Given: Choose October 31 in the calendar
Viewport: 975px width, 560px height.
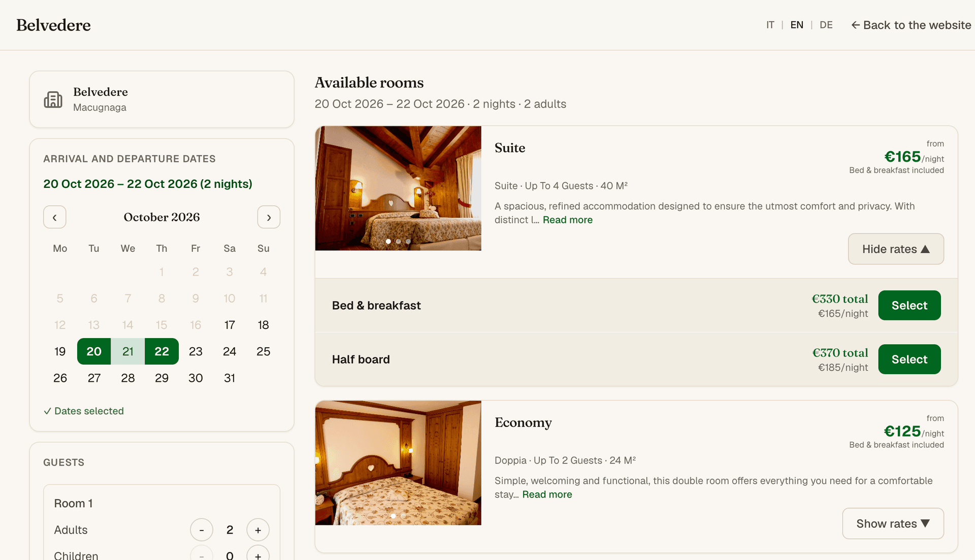Looking at the screenshot, I should click(230, 378).
